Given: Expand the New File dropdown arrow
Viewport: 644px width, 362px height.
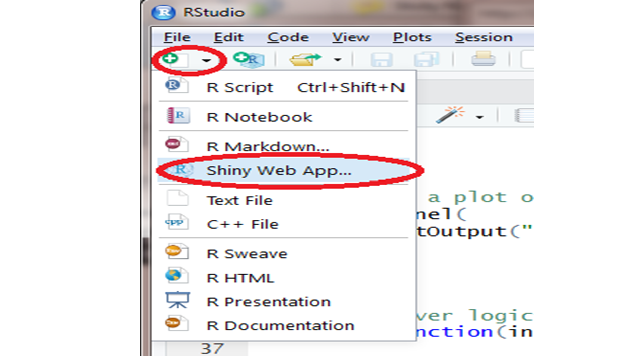Looking at the screenshot, I should click(x=207, y=61).
